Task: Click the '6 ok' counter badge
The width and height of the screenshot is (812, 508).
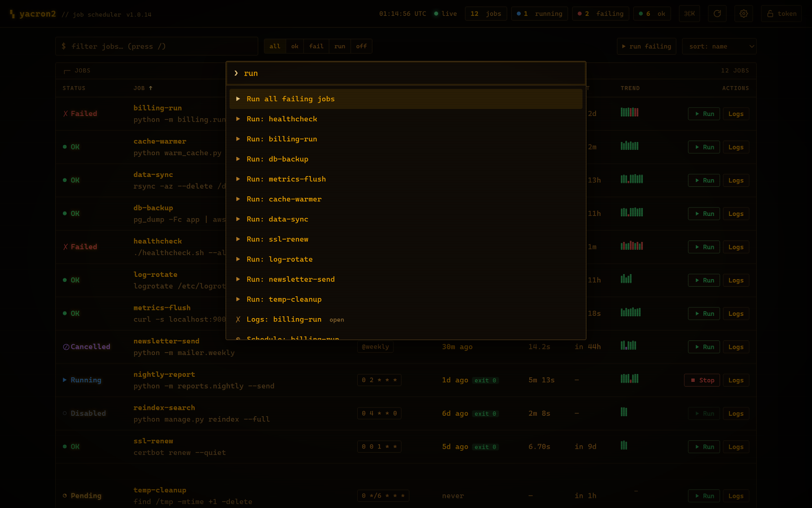Action: [x=652, y=14]
